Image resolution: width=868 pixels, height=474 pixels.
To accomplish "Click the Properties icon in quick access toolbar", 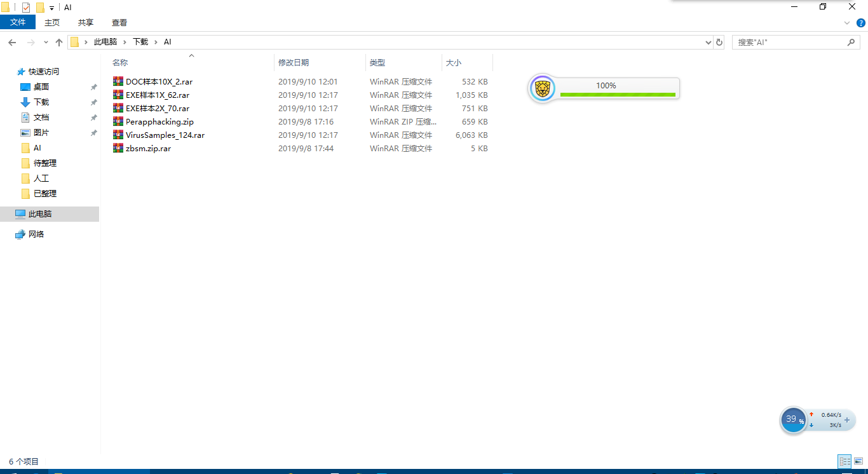I will [x=26, y=7].
